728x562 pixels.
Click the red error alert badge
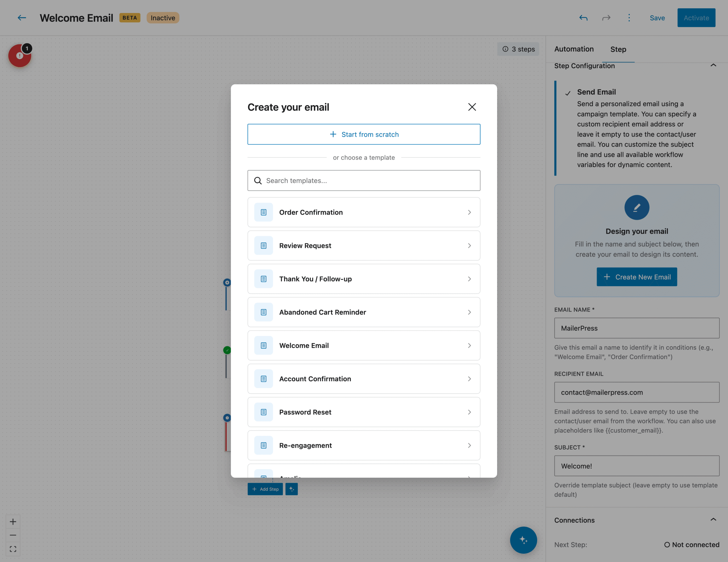coord(20,56)
